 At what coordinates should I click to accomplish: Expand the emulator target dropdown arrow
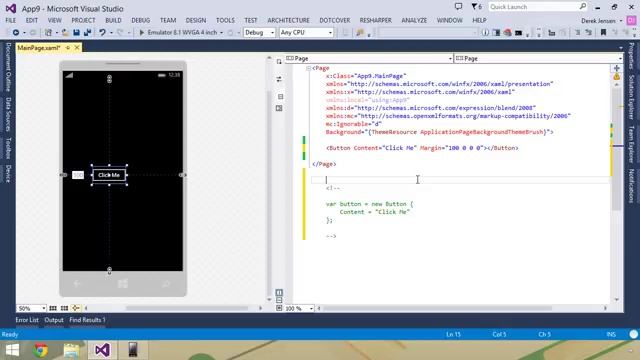[x=221, y=32]
